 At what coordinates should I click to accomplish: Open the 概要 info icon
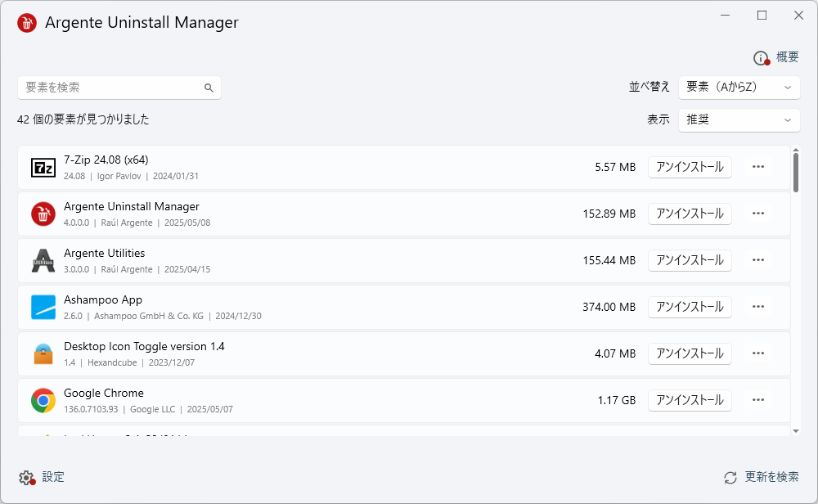tap(762, 58)
